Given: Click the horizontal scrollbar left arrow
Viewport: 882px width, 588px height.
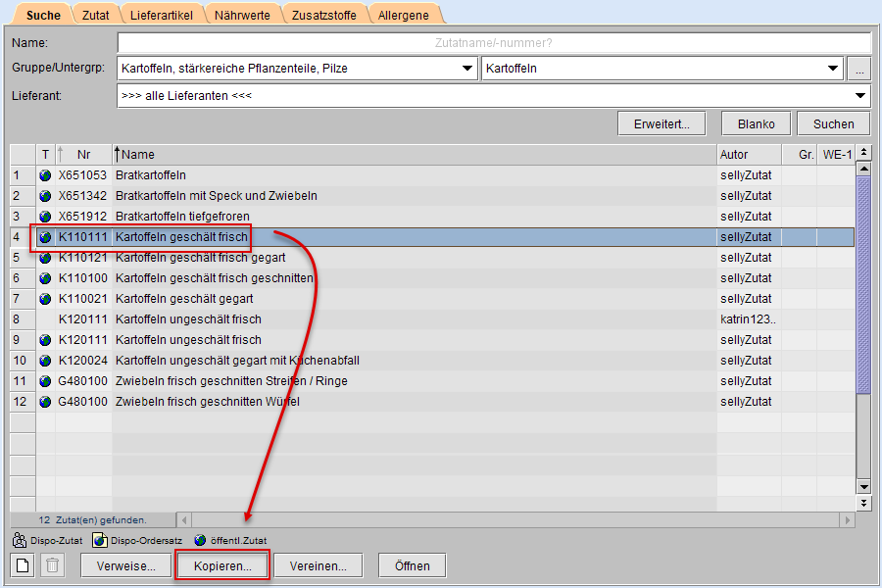Looking at the screenshot, I should [184, 520].
